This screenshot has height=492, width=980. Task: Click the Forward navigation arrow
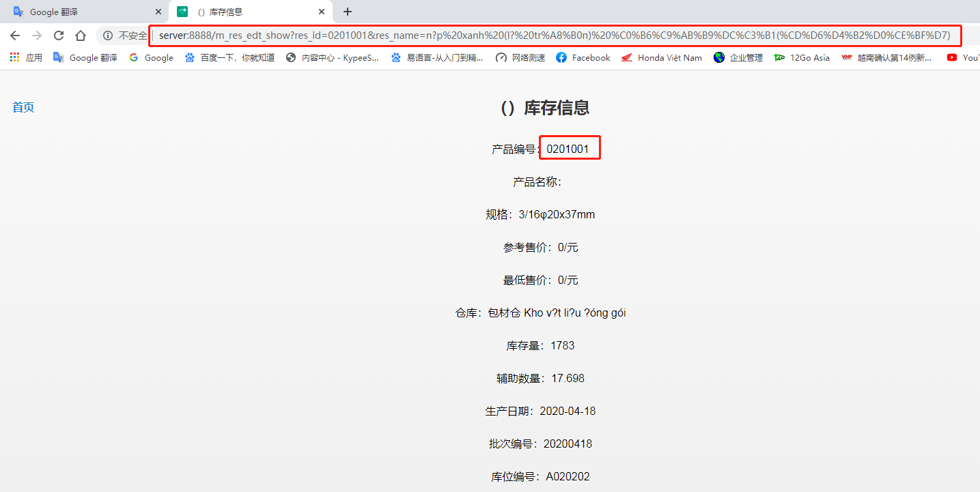point(37,35)
